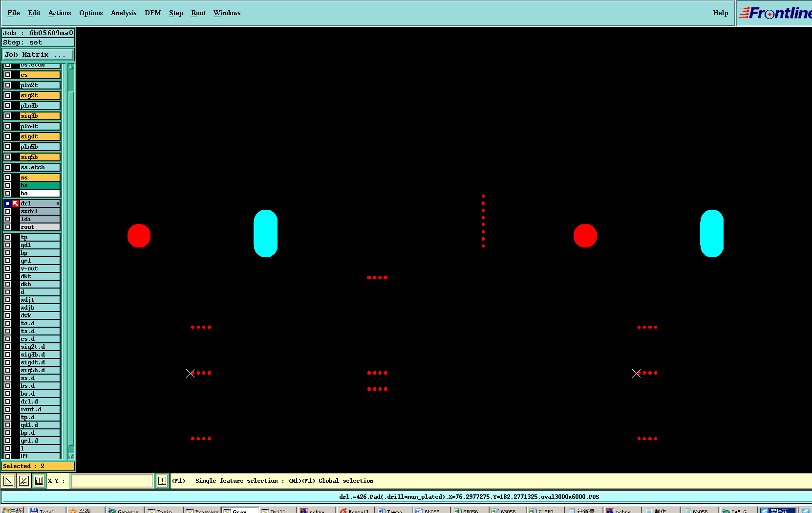Click the left cyan oval slot pad

coord(265,233)
